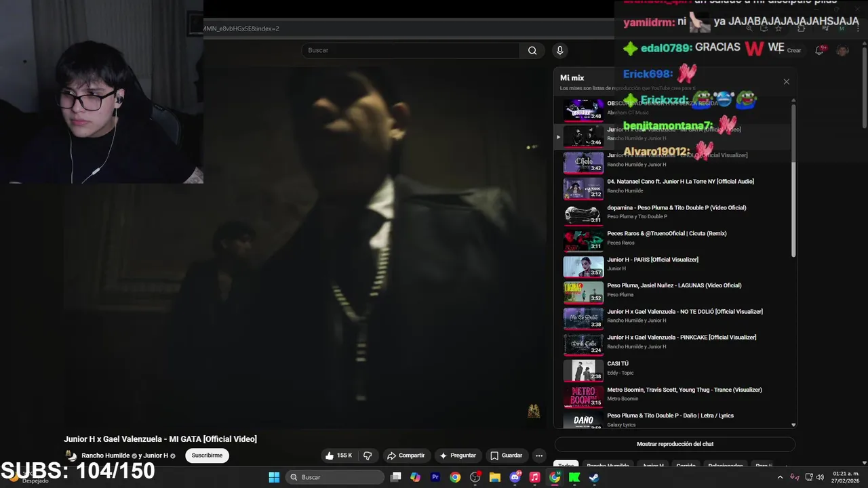
Task: Open File Explorer from the taskbar
Action: tap(495, 477)
